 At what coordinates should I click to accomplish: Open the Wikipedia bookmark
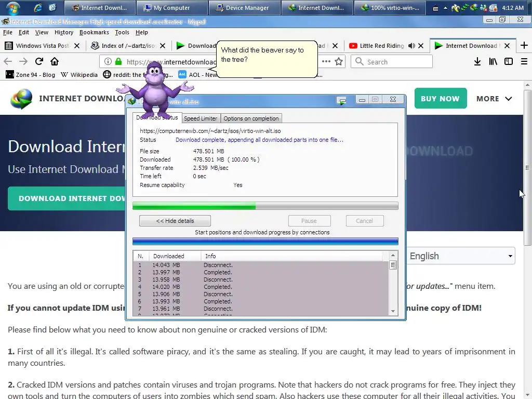tap(79, 75)
